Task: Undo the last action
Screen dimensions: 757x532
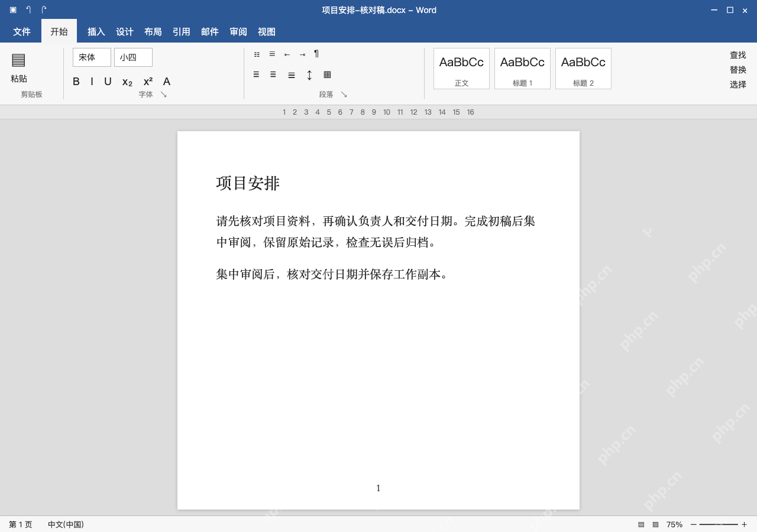Action: click(x=28, y=9)
